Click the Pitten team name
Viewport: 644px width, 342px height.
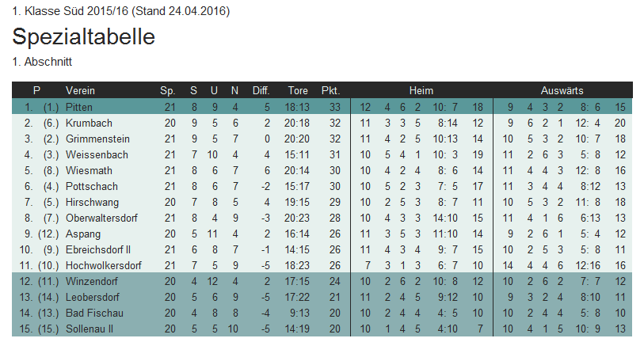(x=79, y=107)
